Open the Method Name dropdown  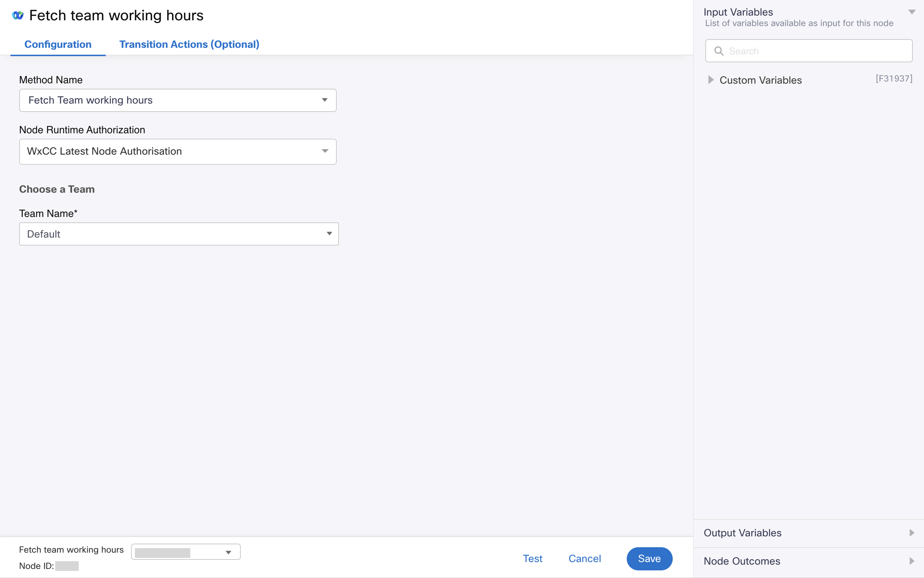178,100
